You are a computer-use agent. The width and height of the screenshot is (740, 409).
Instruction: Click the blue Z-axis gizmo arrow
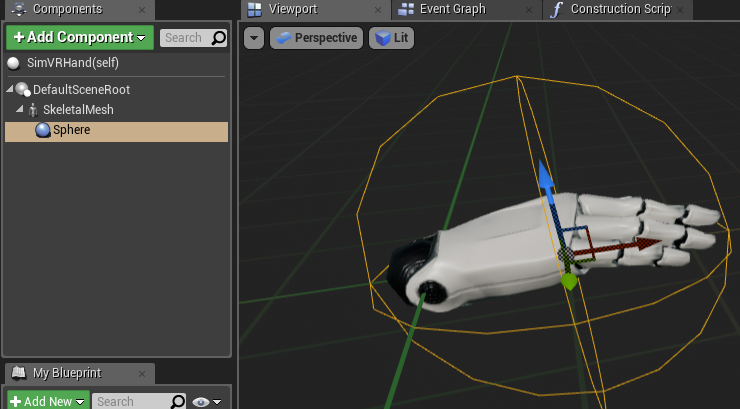[546, 176]
